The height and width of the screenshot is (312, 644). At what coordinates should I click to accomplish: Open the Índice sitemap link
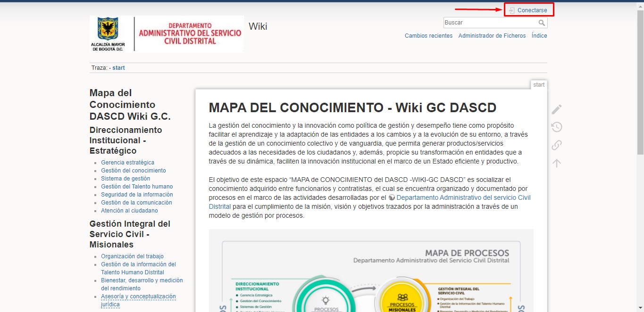coord(539,36)
